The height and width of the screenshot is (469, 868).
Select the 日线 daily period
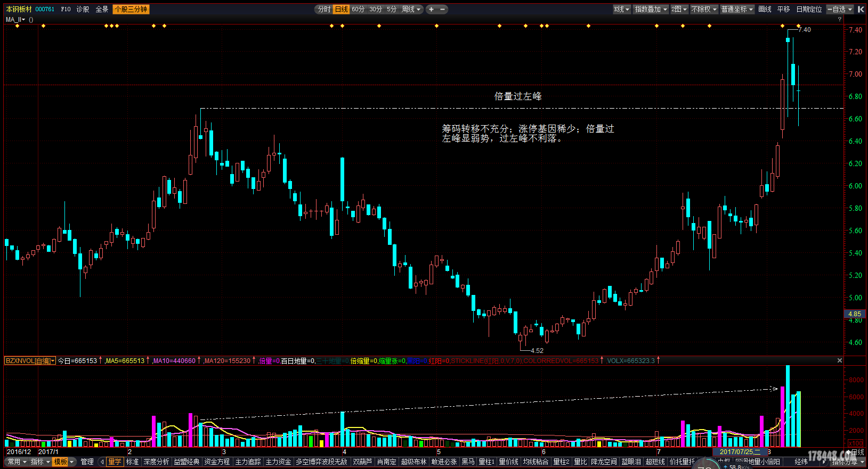tap(341, 9)
